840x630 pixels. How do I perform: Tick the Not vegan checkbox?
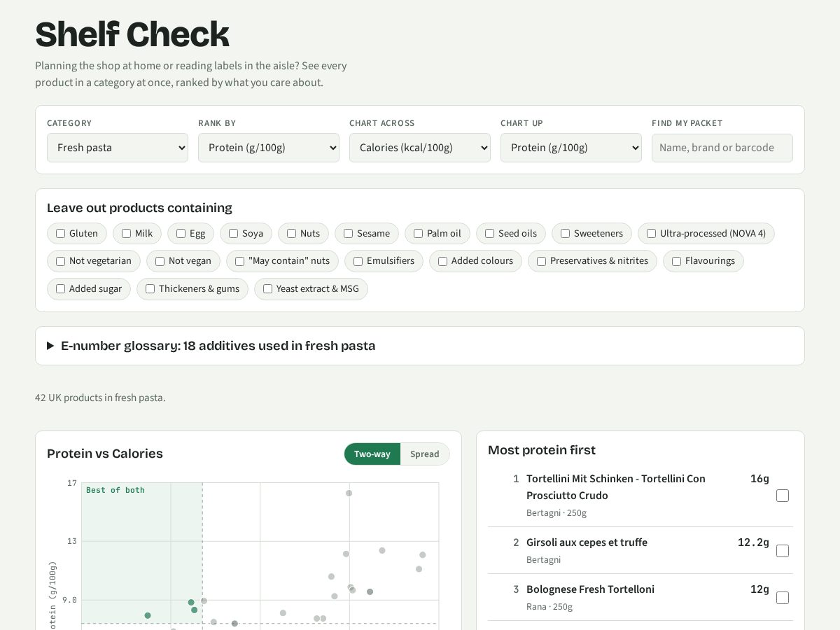[160, 261]
